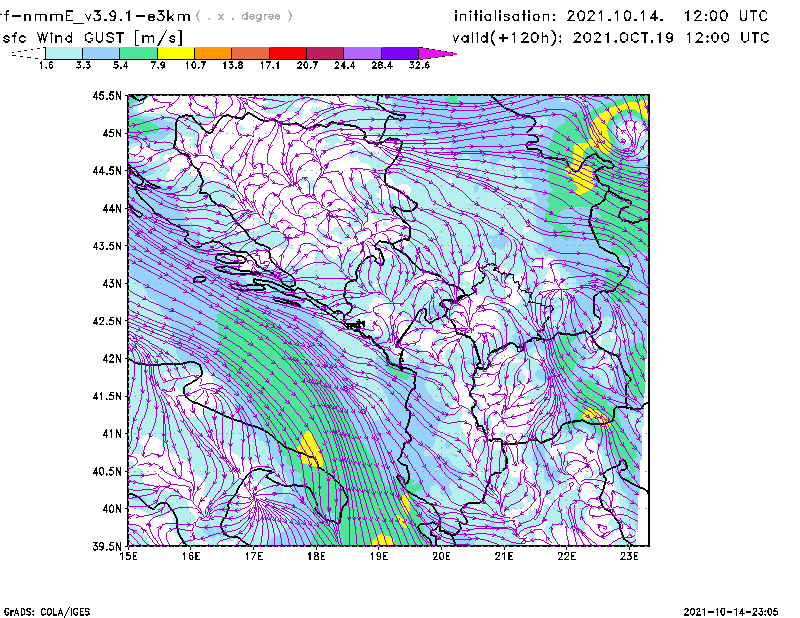Click the 20E longitude label
This screenshot has width=800, height=618.
click(x=441, y=556)
